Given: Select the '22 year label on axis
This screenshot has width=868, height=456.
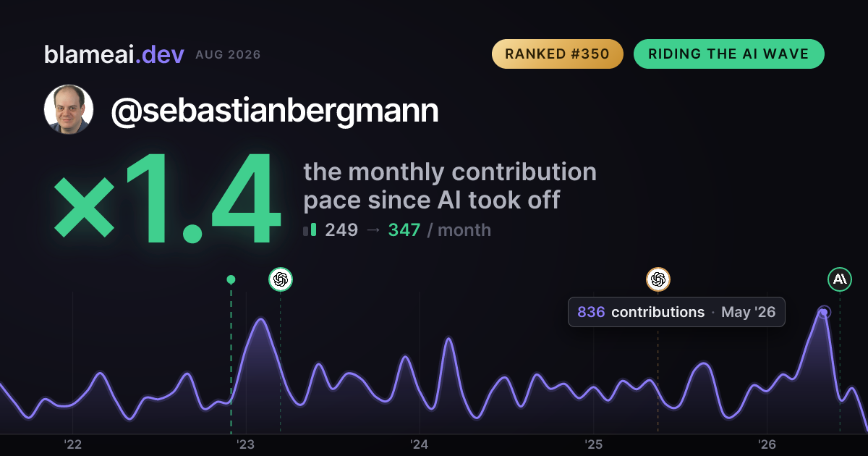Looking at the screenshot, I should (x=72, y=444).
